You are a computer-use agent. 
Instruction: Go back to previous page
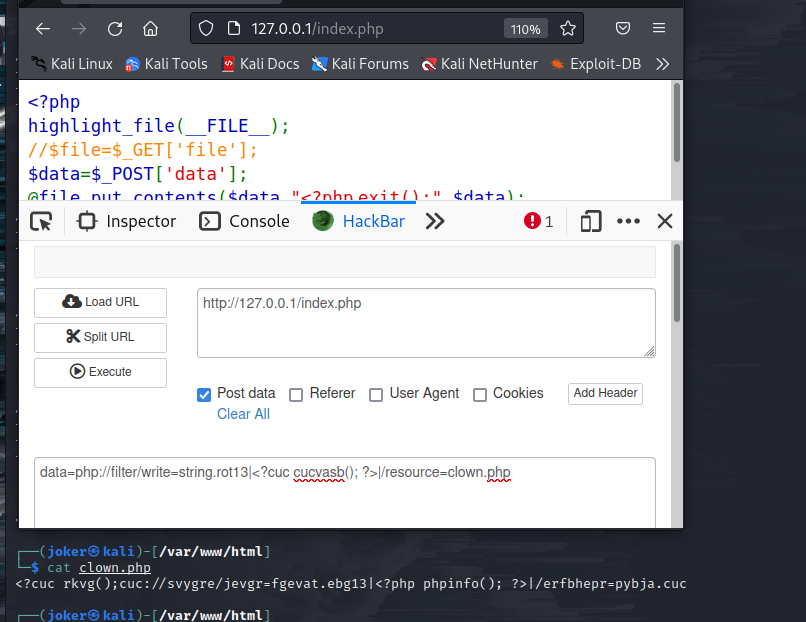(43, 29)
